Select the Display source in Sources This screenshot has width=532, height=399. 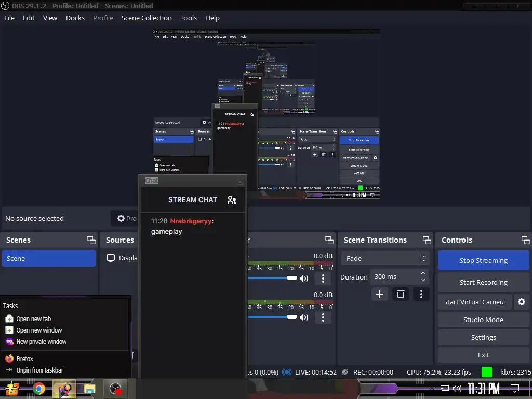(122, 258)
